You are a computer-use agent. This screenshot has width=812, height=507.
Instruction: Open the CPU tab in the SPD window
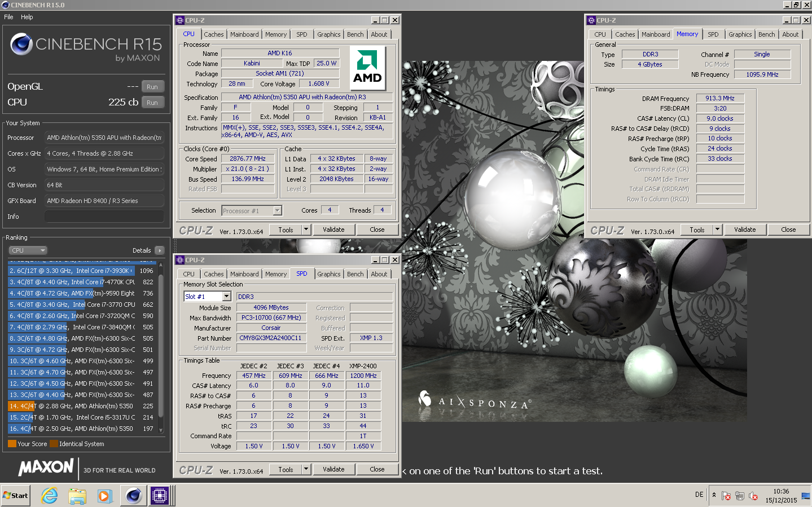[x=189, y=274]
